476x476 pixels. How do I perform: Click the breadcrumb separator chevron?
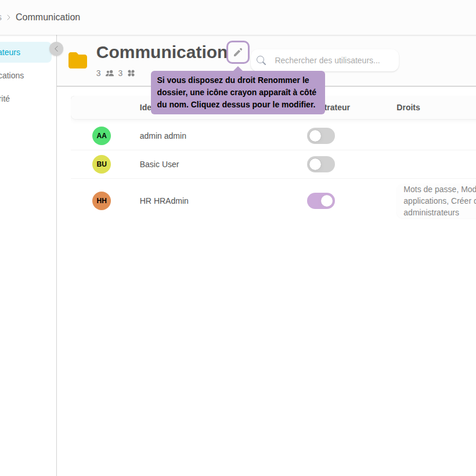tap(9, 17)
